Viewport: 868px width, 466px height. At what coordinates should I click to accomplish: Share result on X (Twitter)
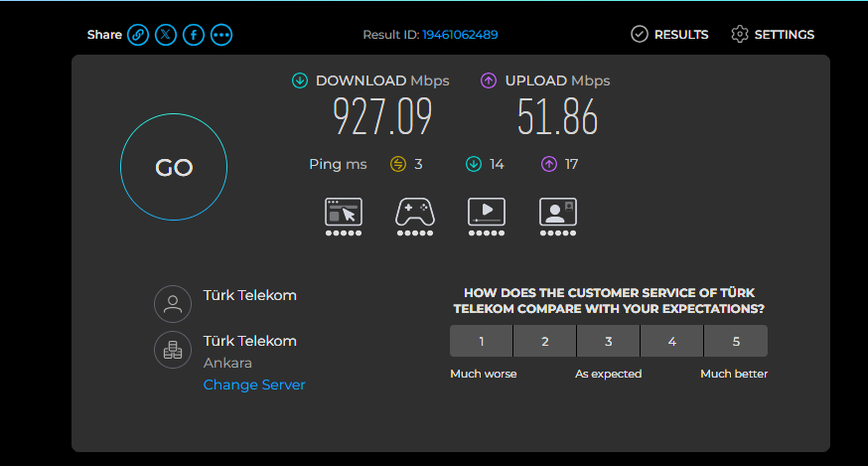[x=166, y=35]
